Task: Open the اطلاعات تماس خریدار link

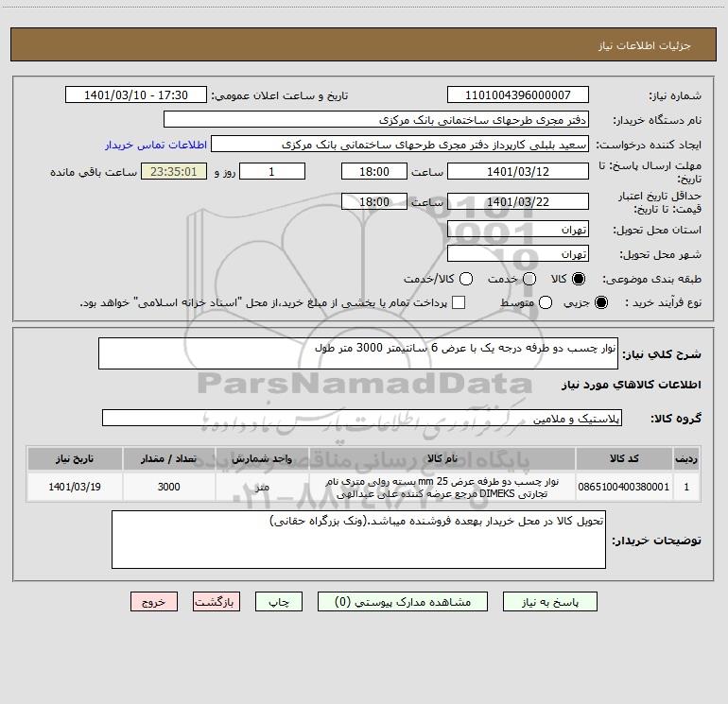Action: (156, 145)
